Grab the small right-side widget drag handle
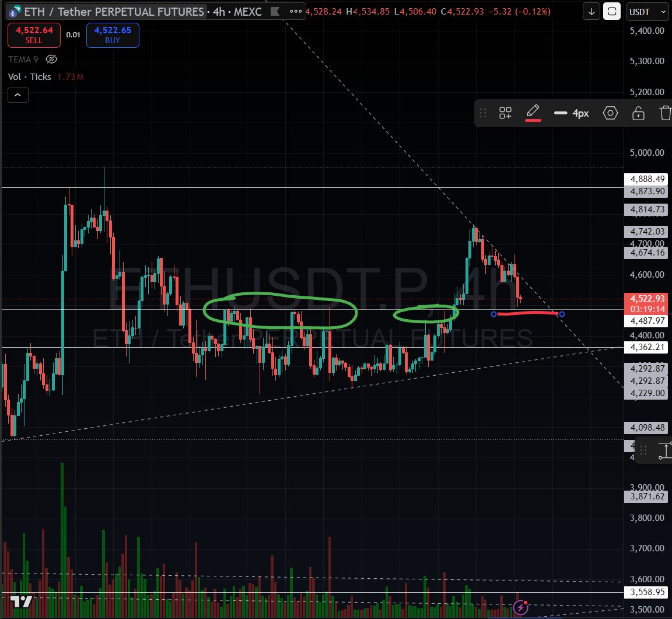 643,450
